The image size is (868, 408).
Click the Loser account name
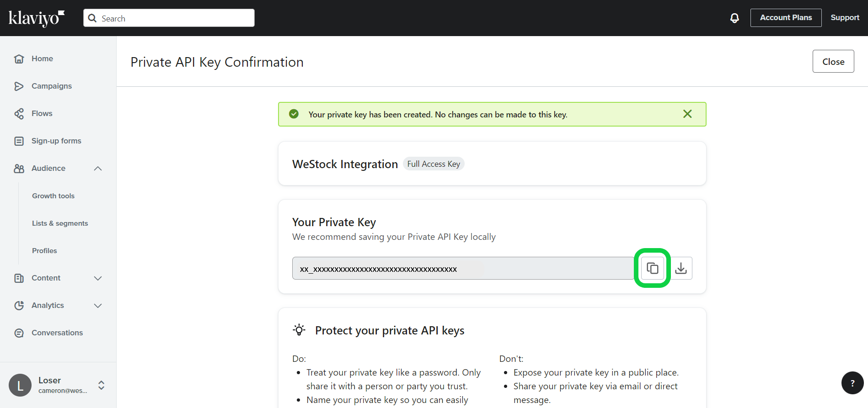pyautogui.click(x=49, y=380)
